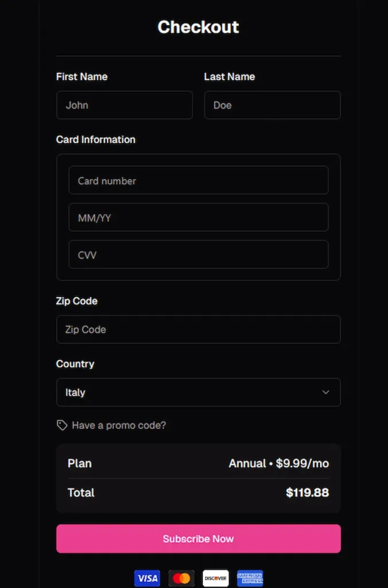The image size is (388, 588).
Task: Click the First Name input field
Action: (124, 105)
